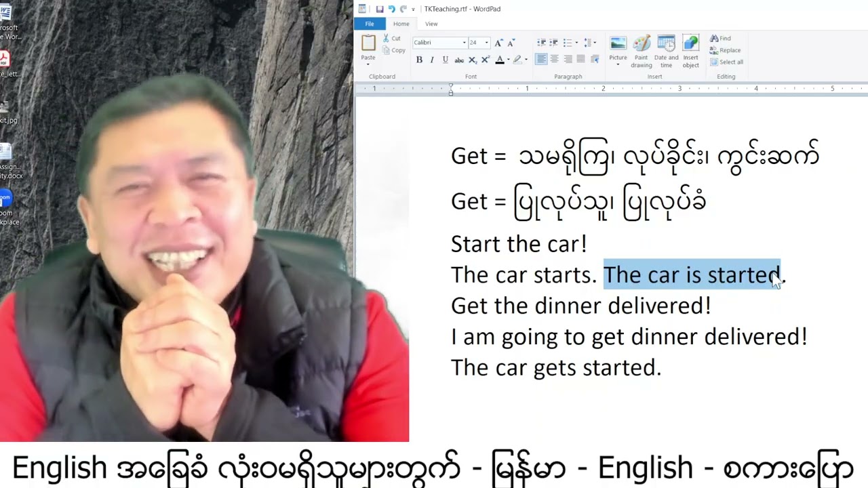Cut the selected text
868x488 pixels.
tap(391, 39)
